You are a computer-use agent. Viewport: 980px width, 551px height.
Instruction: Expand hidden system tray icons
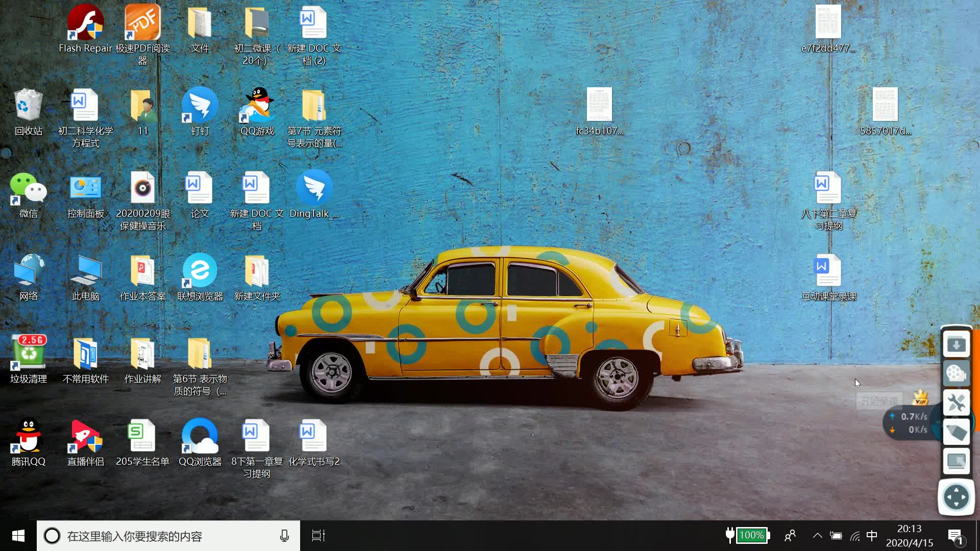817,536
